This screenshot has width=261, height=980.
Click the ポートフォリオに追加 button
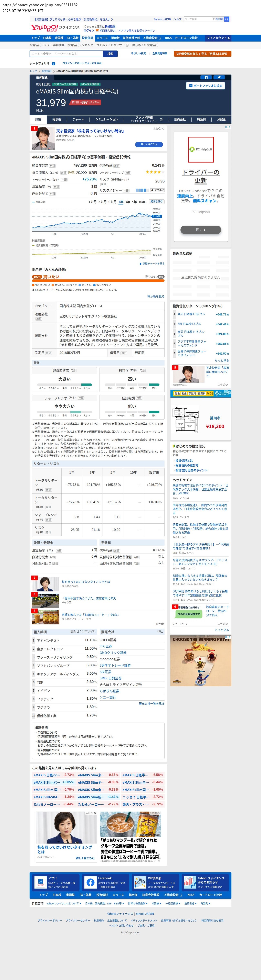(205, 86)
